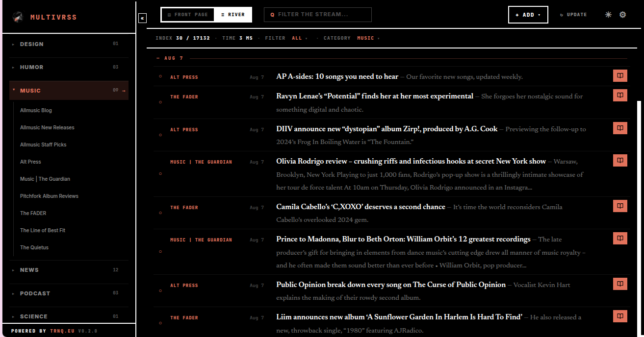Open Liim 'A Sunflower Garden' headline

(x=399, y=317)
